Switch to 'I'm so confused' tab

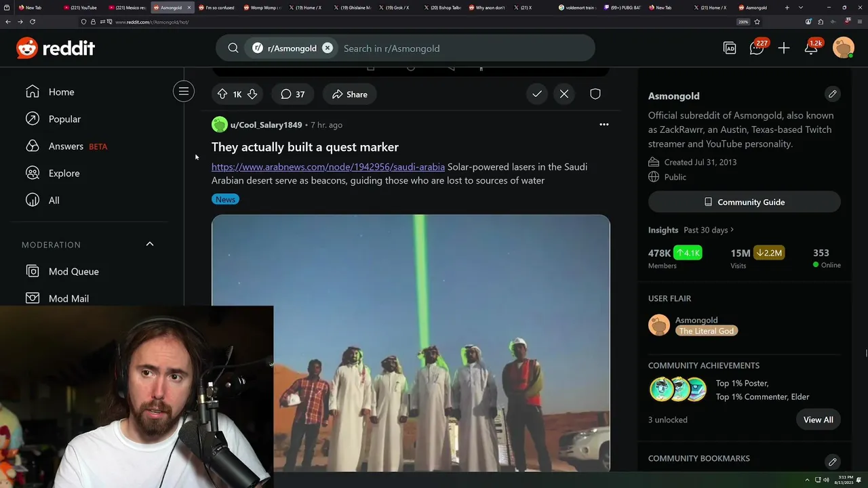click(217, 7)
